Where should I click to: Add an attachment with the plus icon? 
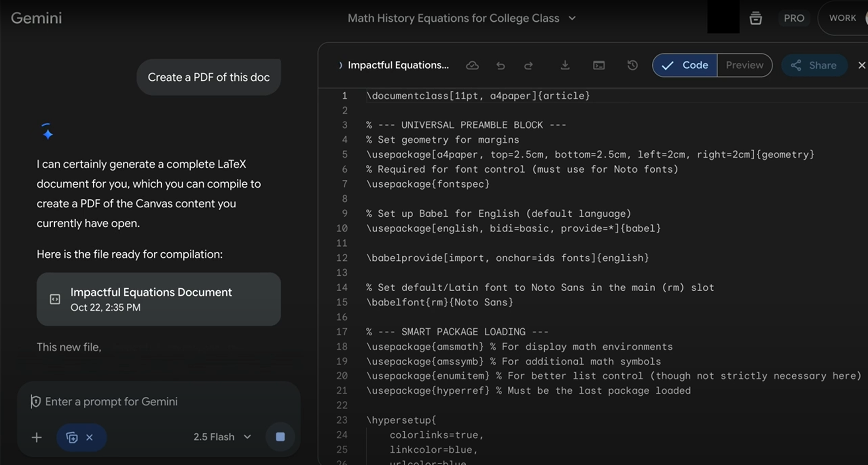coord(36,437)
